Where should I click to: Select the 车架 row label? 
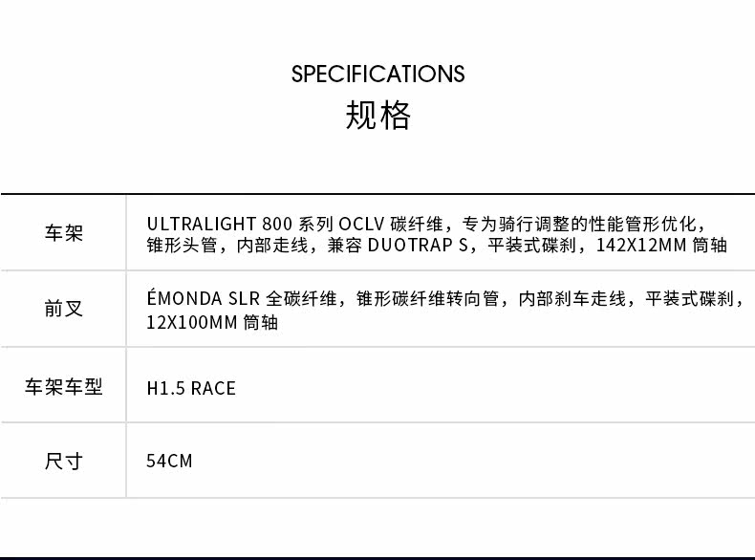[64, 234]
